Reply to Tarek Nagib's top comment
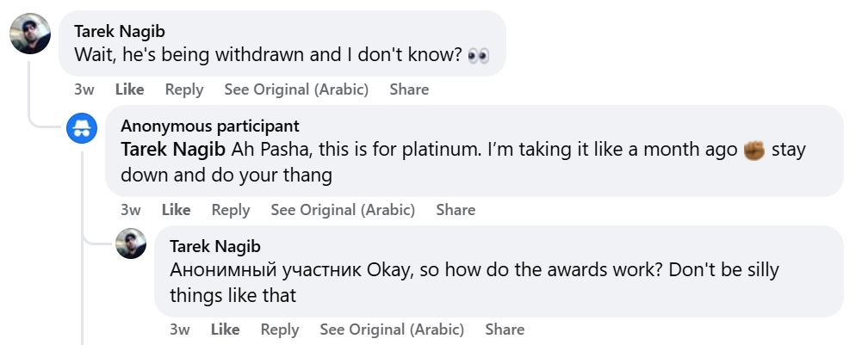 coord(184,89)
